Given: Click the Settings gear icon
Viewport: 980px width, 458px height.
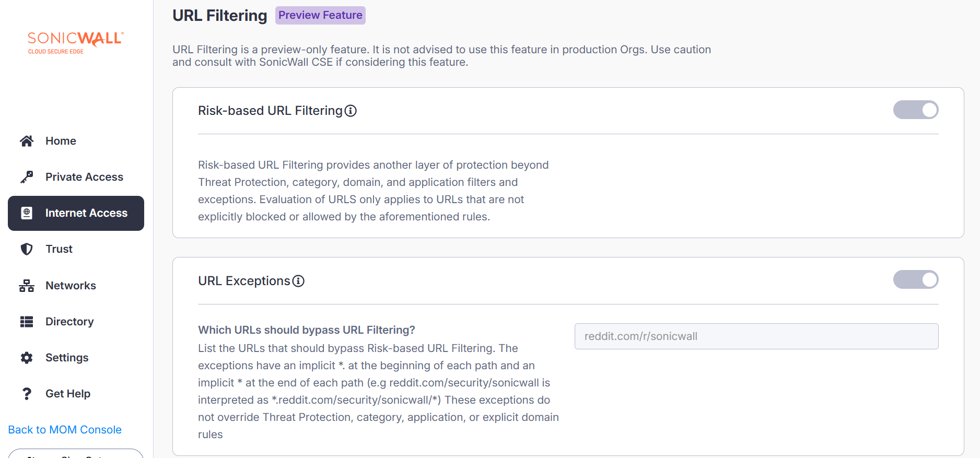Looking at the screenshot, I should pos(27,358).
